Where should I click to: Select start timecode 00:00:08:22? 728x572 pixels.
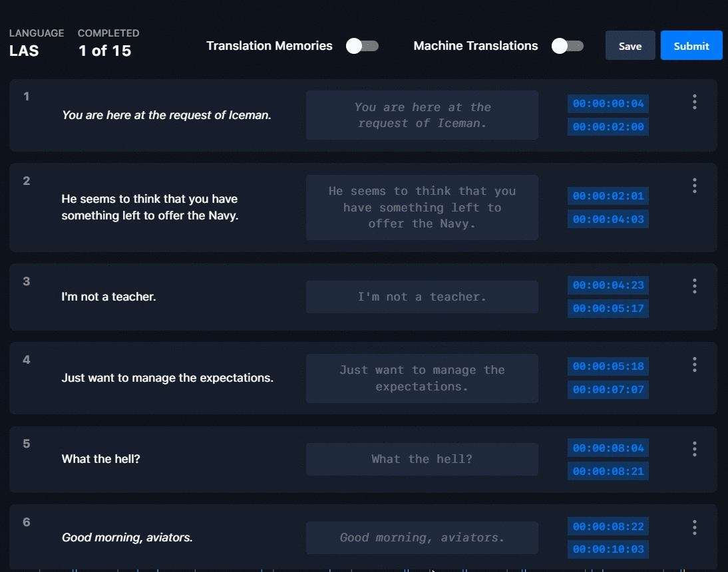point(608,526)
